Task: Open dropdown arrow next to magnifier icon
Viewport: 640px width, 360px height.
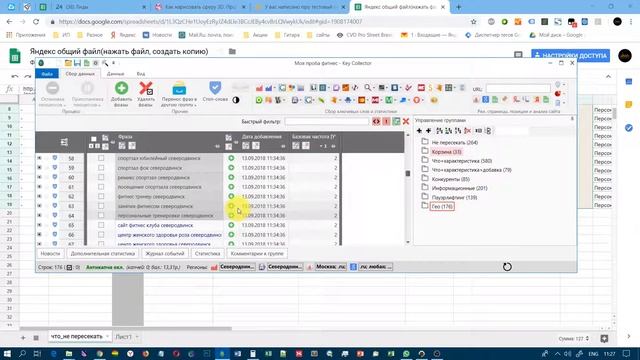Action: [x=374, y=88]
